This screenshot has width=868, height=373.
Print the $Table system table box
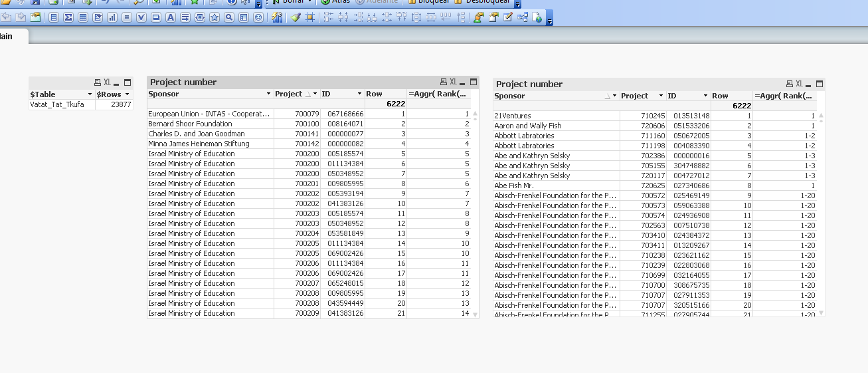pos(98,82)
